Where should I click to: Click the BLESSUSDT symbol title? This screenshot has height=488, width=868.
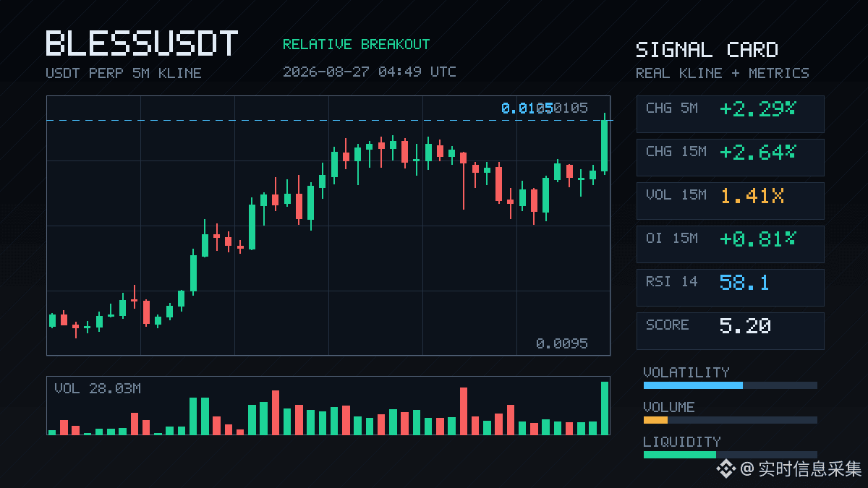pos(142,43)
